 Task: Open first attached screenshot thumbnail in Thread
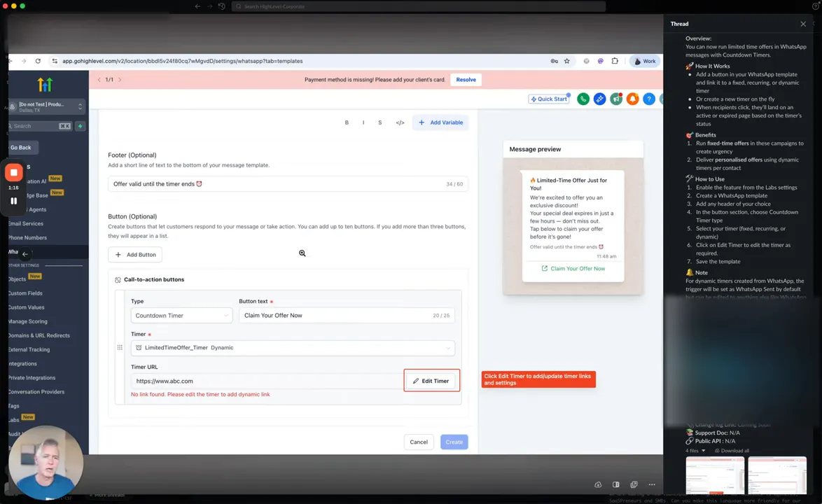pyautogui.click(x=715, y=476)
